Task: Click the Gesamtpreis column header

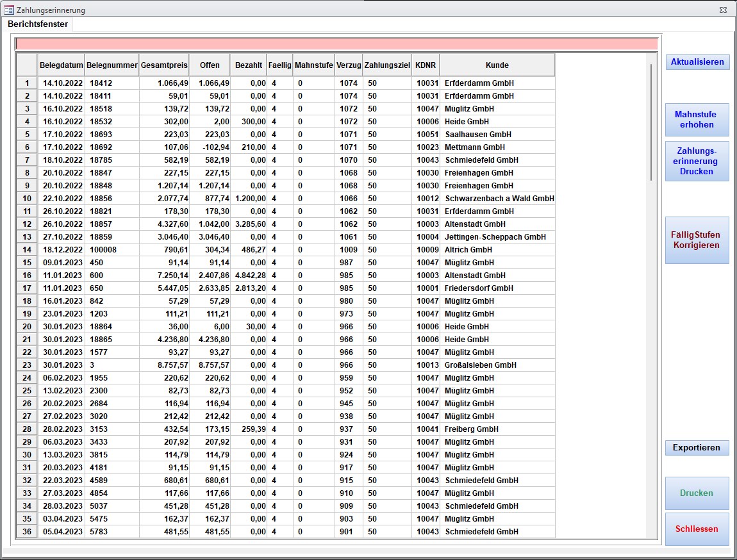Action: (164, 65)
